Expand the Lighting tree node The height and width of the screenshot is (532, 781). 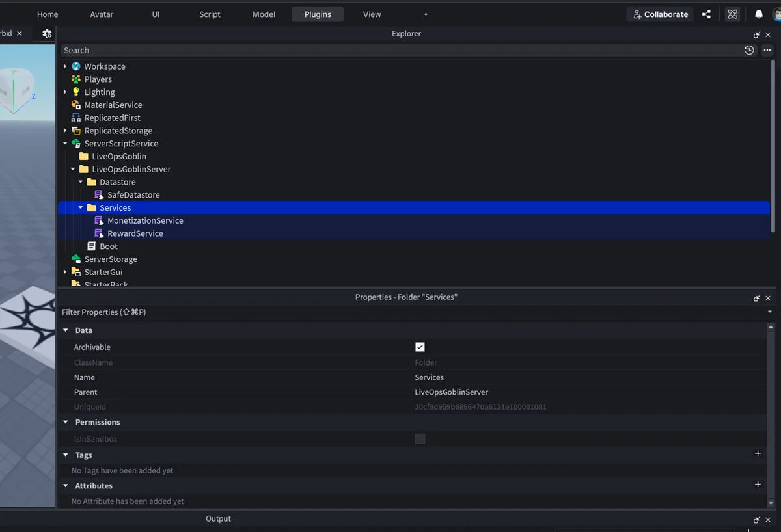coord(65,92)
